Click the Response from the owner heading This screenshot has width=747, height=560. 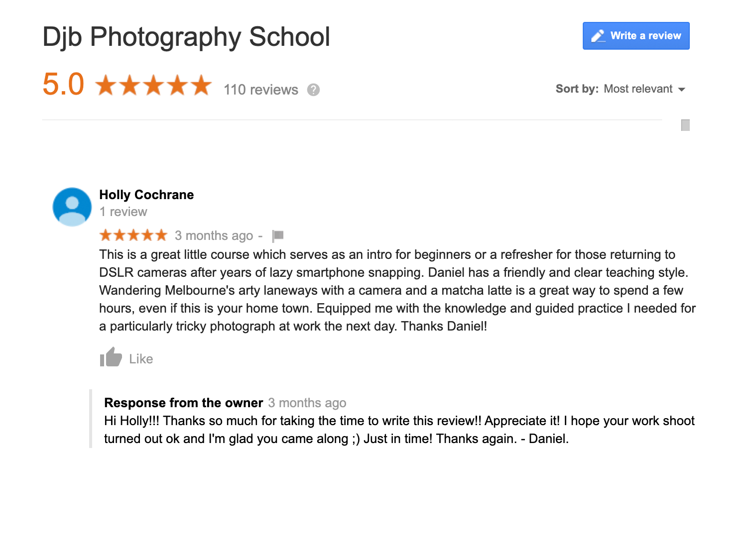click(184, 403)
